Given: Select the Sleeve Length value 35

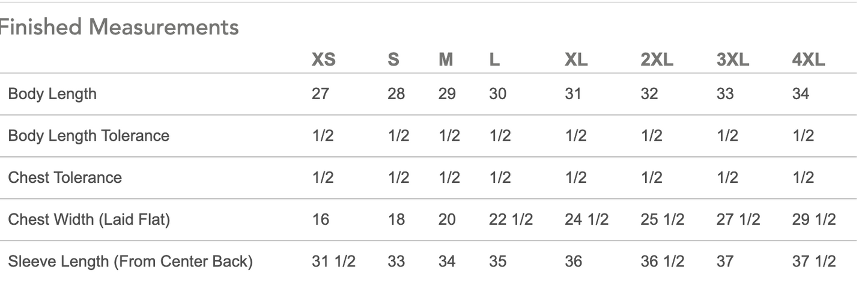Looking at the screenshot, I should pos(498,262).
